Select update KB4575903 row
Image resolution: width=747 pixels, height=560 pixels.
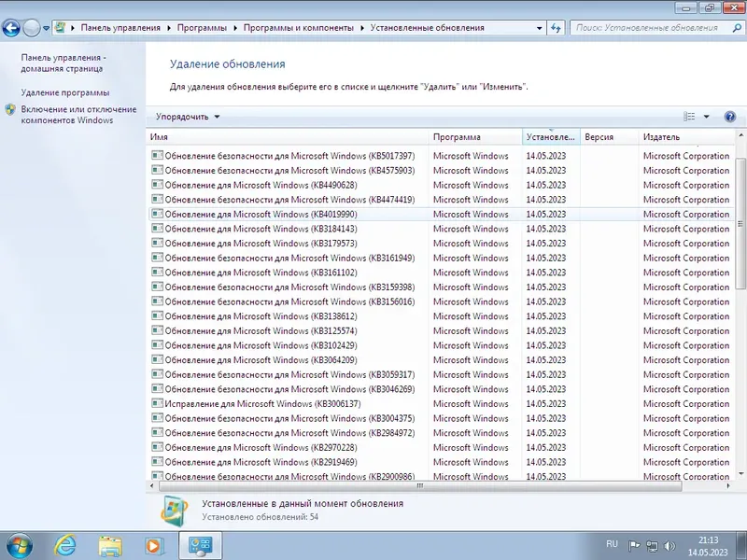(441, 171)
